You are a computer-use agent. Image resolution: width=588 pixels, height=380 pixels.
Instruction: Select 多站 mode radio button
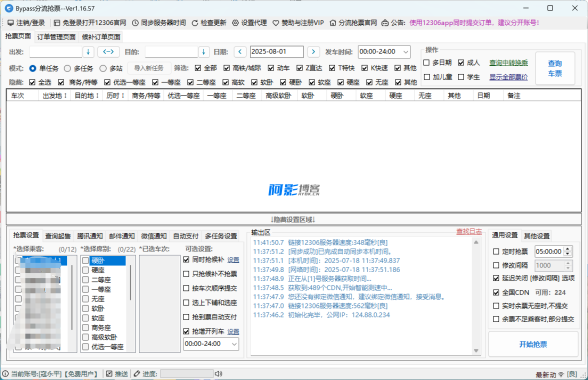pos(103,68)
